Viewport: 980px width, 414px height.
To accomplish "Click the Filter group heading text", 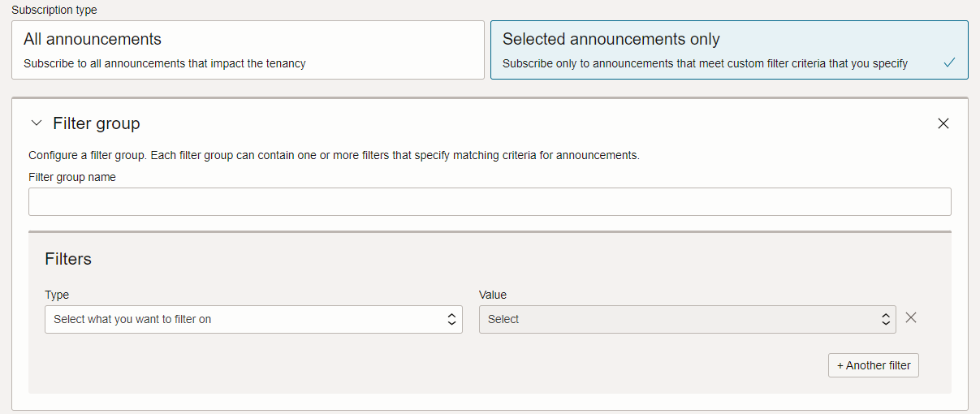I will pyautogui.click(x=97, y=123).
